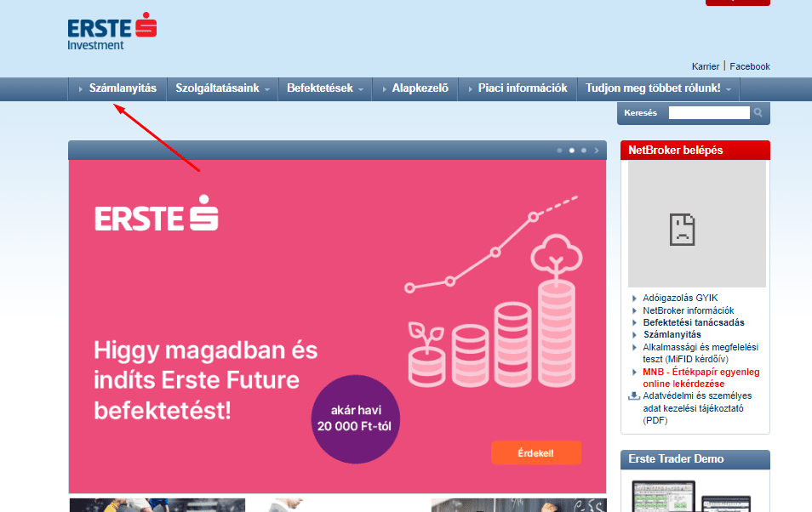
Task: Open the Piaci információk menu item
Action: pos(518,88)
